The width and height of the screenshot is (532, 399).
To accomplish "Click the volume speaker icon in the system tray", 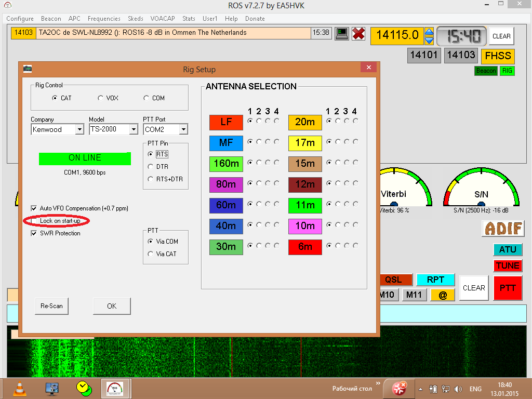I will pos(458,389).
